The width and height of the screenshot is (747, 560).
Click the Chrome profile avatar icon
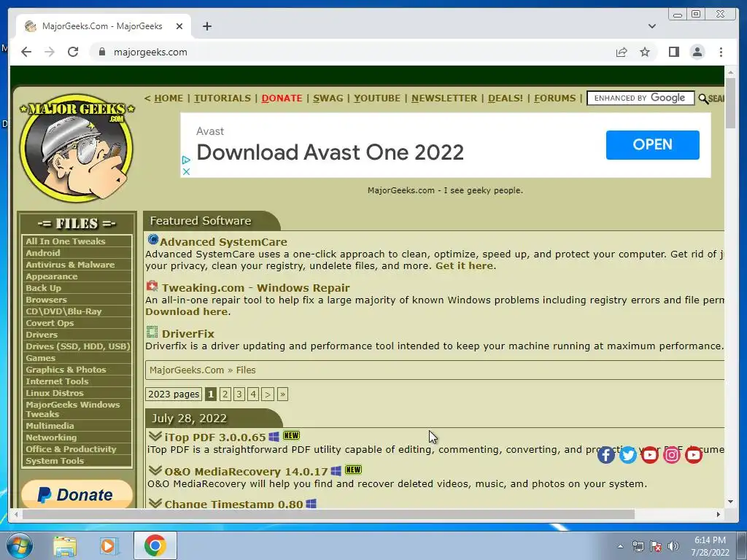(x=697, y=52)
